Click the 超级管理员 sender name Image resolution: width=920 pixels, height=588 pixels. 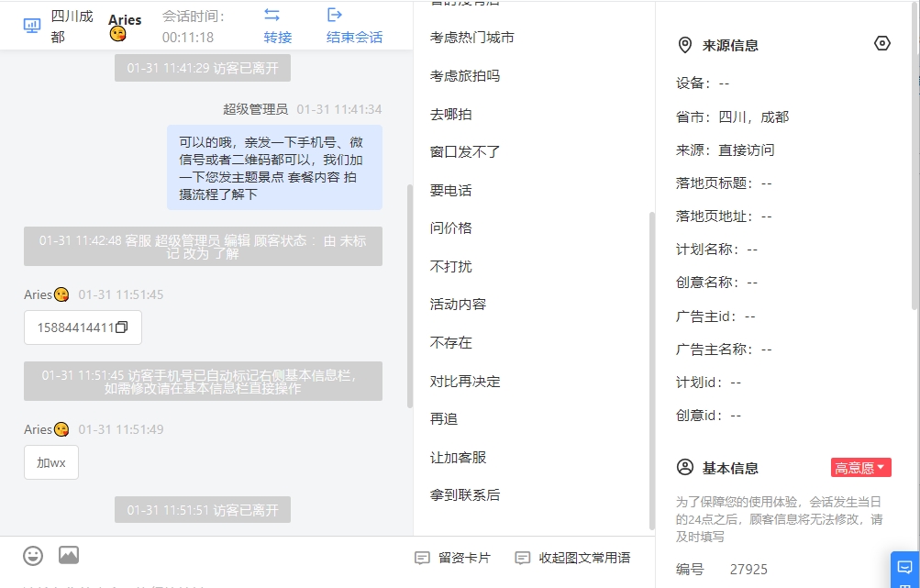(x=255, y=109)
